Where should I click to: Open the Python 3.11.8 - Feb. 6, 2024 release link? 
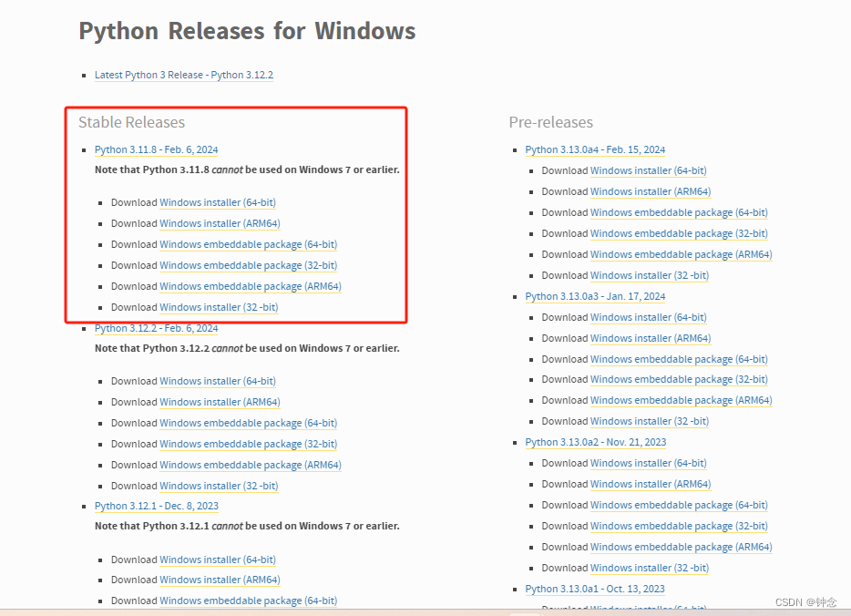157,149
